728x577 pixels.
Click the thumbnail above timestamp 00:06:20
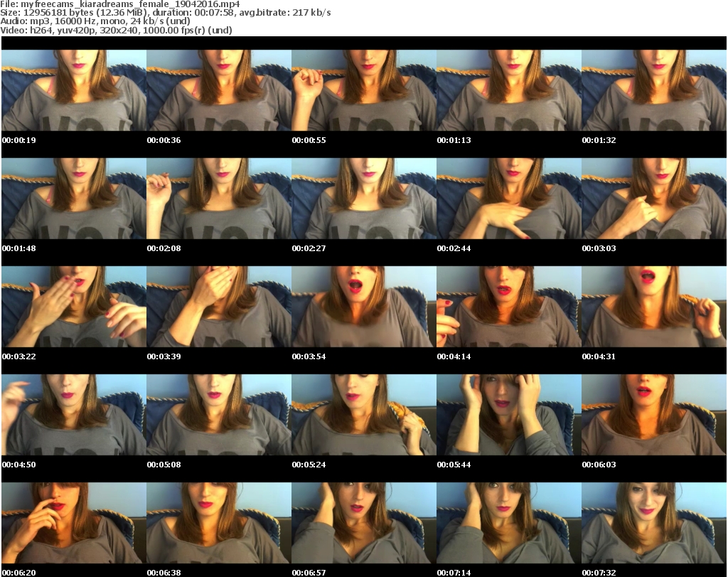(x=74, y=523)
